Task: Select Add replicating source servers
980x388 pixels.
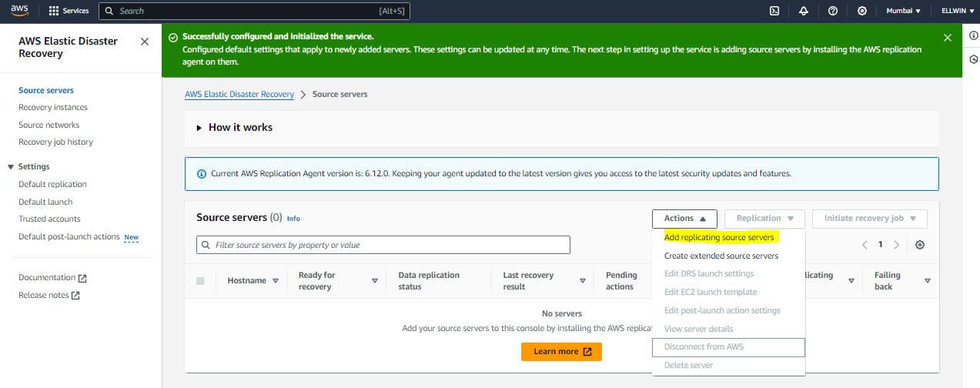Action: point(719,237)
